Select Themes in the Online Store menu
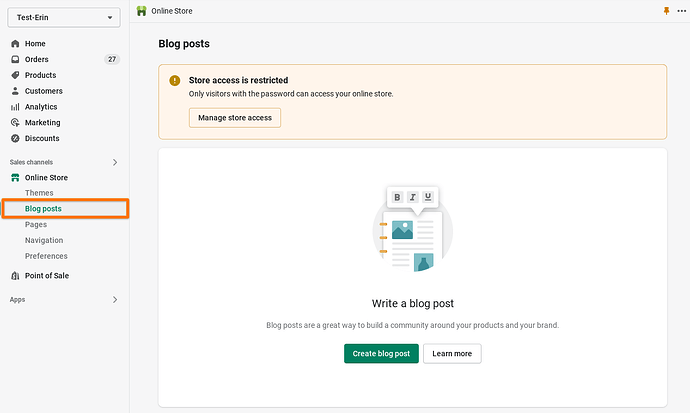The height and width of the screenshot is (413, 690). pyautogui.click(x=39, y=193)
